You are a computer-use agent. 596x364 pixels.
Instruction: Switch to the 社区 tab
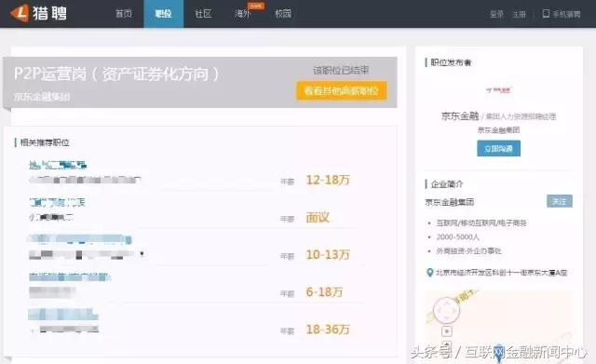(x=203, y=14)
